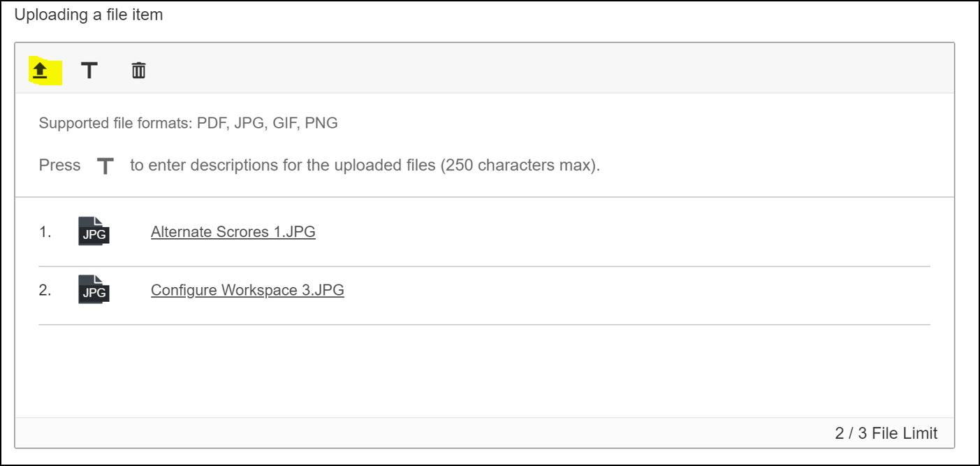The height and width of the screenshot is (466, 980).
Task: Select the text description T tool in toolbar
Action: tap(89, 70)
